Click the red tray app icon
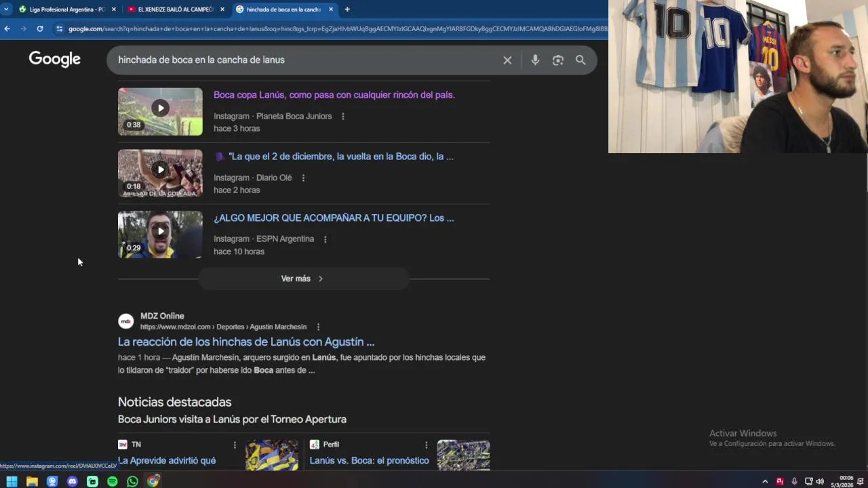868x488 pixels. click(780, 481)
